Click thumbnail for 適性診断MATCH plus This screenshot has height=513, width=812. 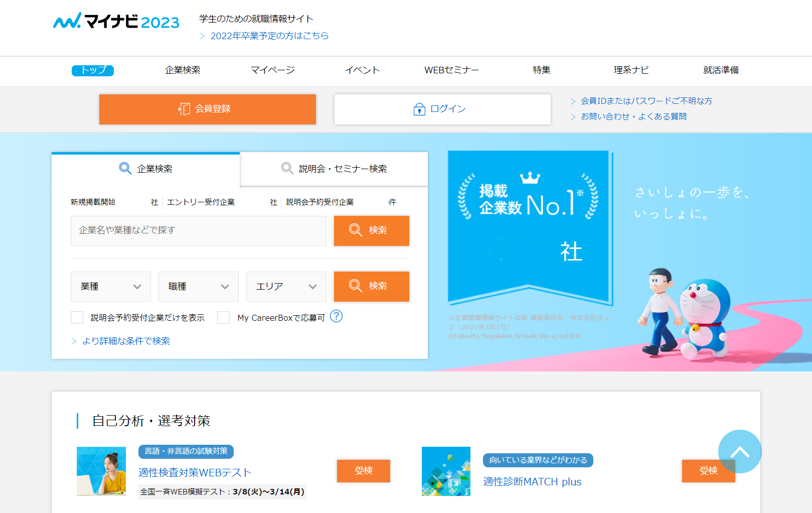point(446,471)
